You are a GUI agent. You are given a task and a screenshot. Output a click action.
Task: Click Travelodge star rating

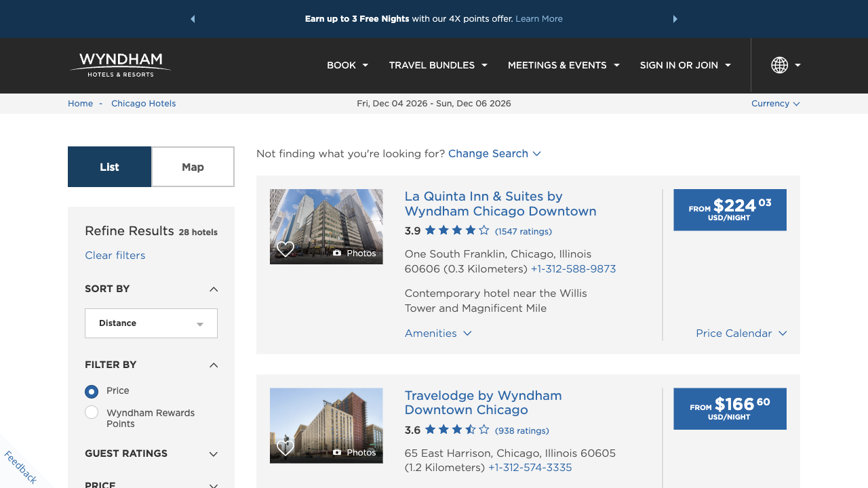point(457,430)
